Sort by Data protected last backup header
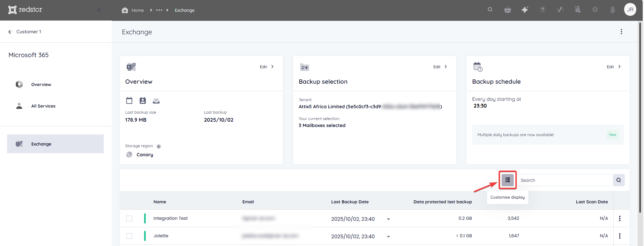Screen dimensions: 644x246 click(443, 202)
